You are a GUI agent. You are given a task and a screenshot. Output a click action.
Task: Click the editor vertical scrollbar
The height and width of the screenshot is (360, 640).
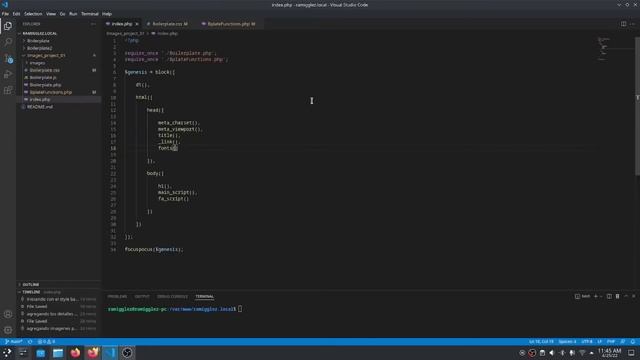[x=638, y=106]
